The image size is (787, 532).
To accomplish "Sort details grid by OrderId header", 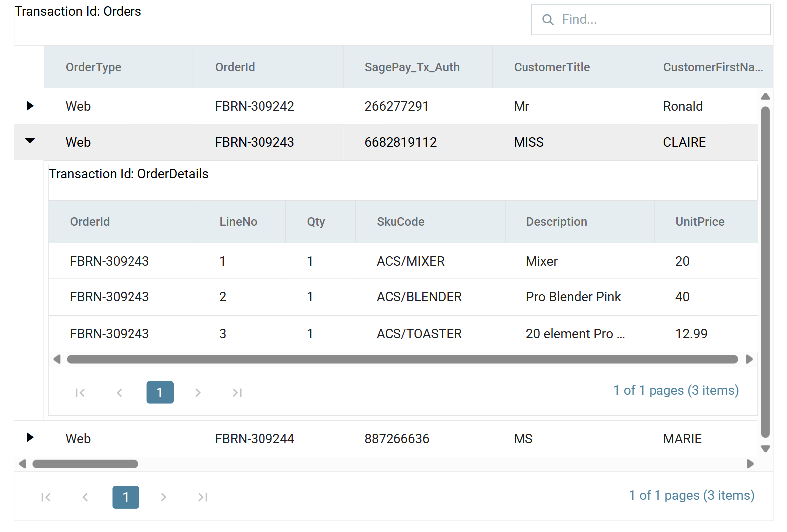I will click(124, 222).
